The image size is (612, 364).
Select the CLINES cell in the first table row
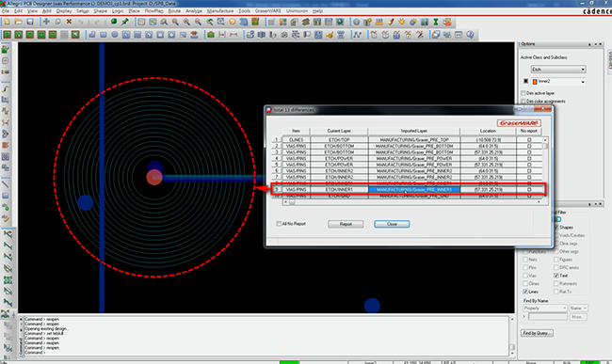tap(297, 139)
